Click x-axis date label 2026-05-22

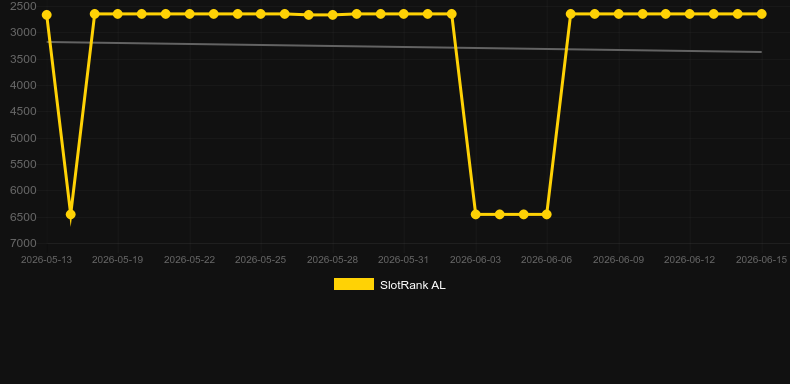[189, 260]
